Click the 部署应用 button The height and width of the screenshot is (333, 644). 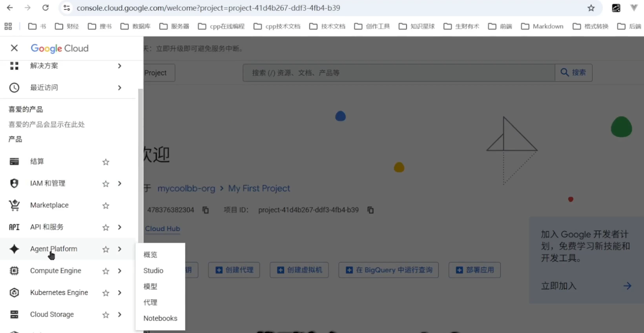[x=474, y=270]
